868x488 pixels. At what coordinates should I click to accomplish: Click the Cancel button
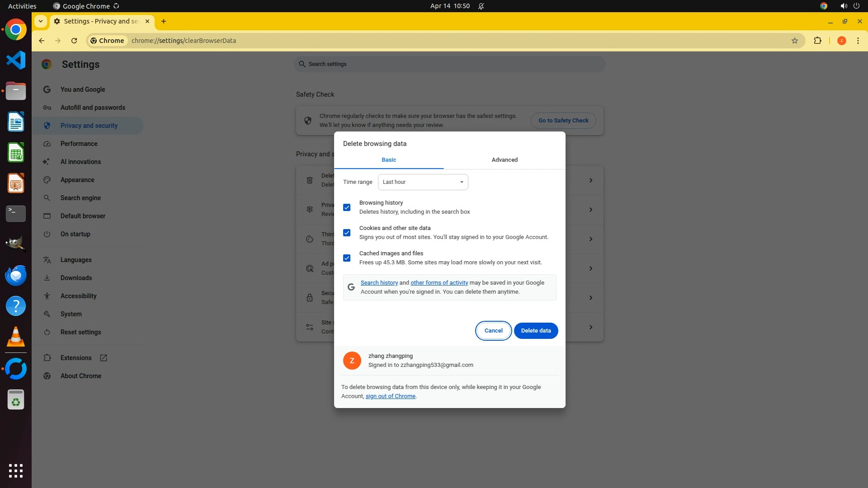[493, 331]
